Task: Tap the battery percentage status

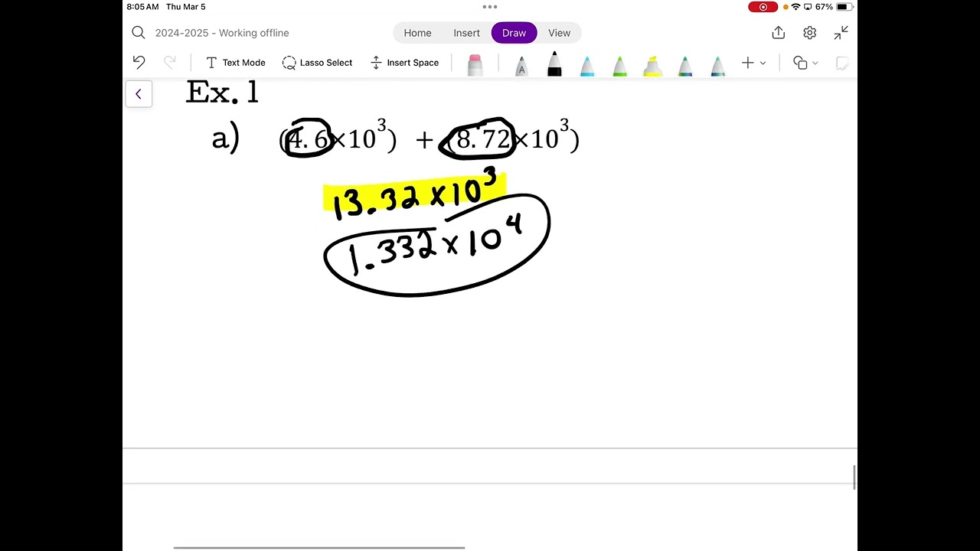Action: 824,7
